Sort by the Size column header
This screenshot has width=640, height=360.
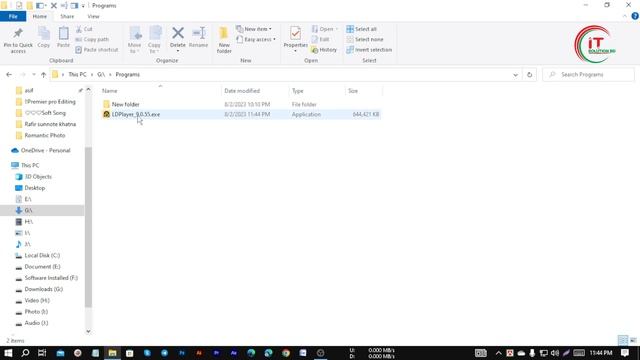point(364,91)
